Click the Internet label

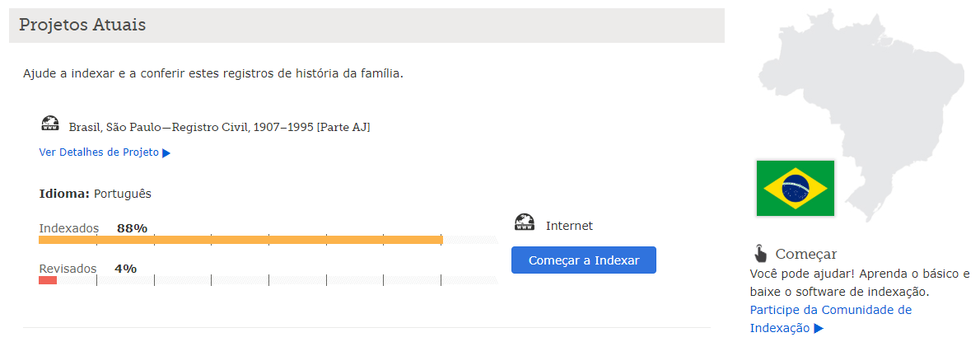569,226
